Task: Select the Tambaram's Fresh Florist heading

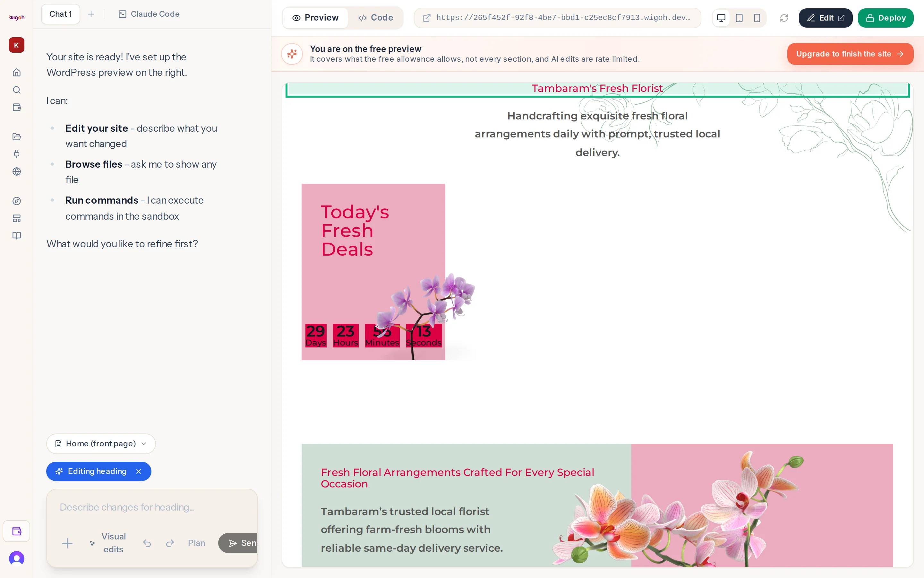Action: pyautogui.click(x=597, y=88)
